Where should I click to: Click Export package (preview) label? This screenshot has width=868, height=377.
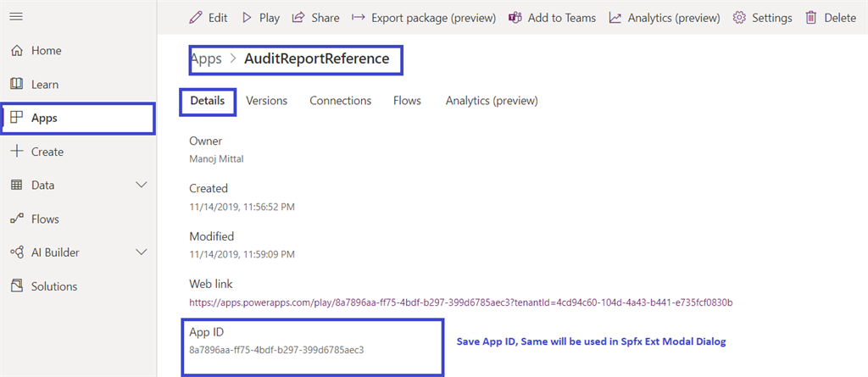433,18
